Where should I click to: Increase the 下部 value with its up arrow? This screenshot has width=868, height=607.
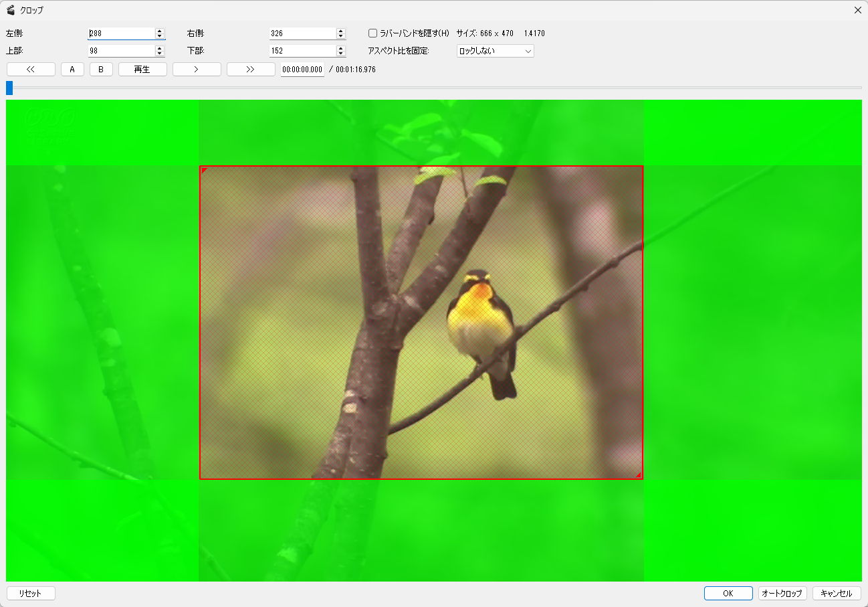pyautogui.click(x=341, y=48)
